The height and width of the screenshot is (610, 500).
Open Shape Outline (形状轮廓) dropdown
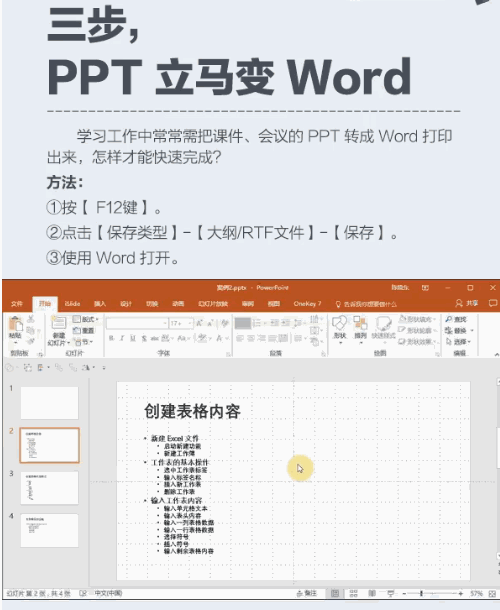(417, 330)
